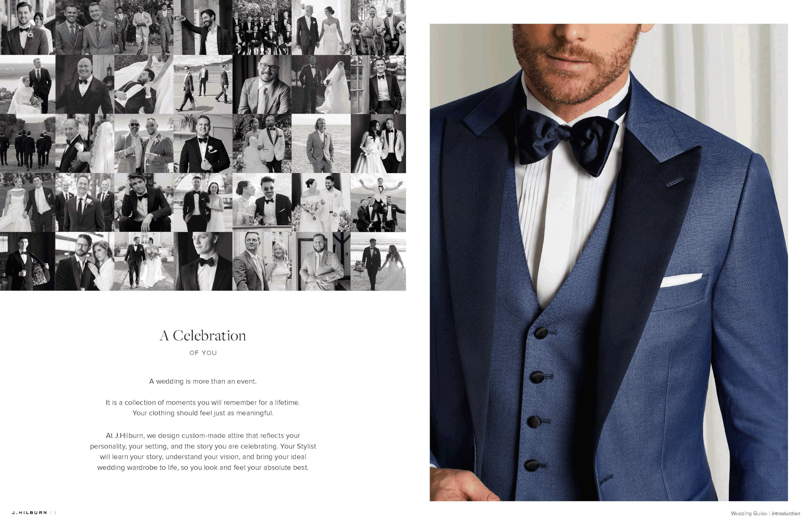Select the photo of men carrying tennis rackets
The width and height of the screenshot is (812, 525).
pos(203,84)
